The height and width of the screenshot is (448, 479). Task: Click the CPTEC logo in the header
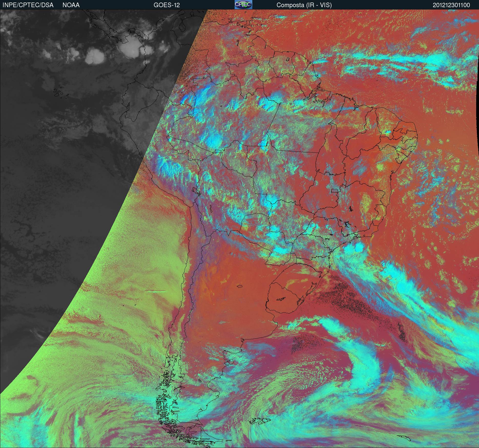[x=243, y=5]
